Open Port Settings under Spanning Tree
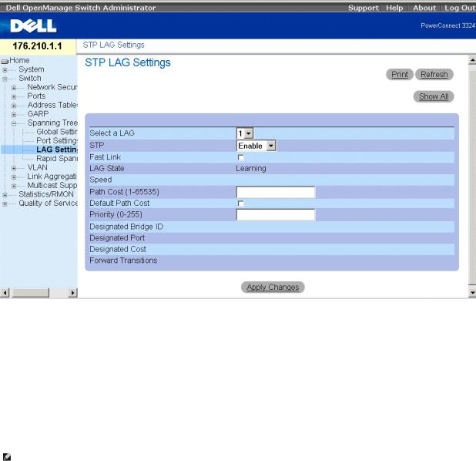476x461 pixels. tap(57, 140)
